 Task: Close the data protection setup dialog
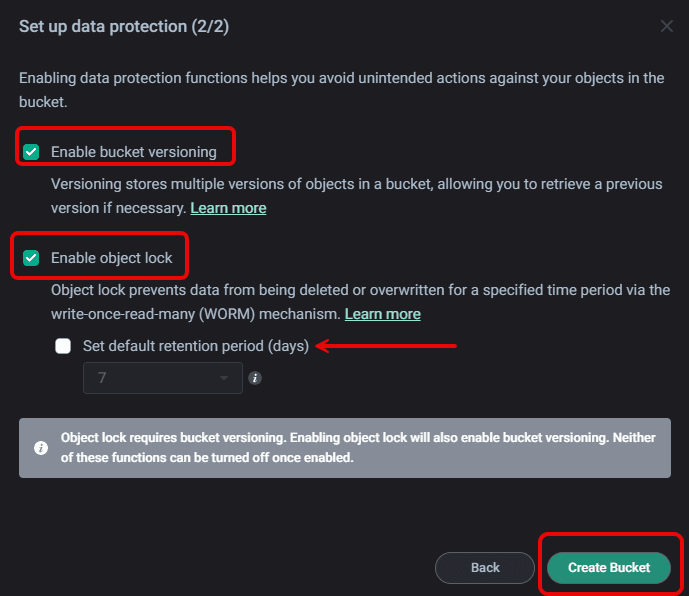[667, 26]
